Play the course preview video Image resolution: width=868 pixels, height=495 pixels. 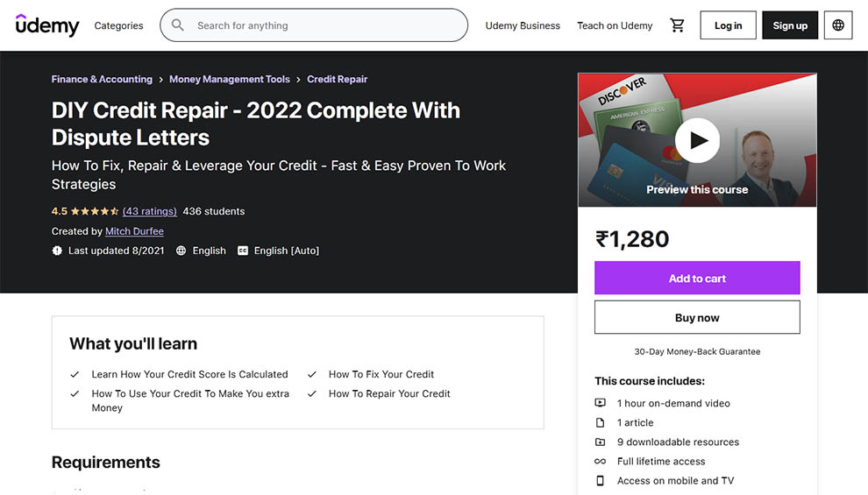click(x=698, y=140)
